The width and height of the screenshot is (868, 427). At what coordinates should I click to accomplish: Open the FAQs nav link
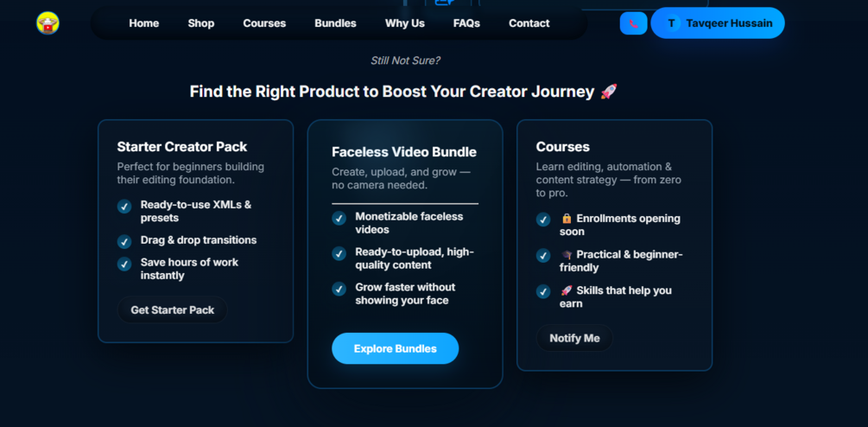pyautogui.click(x=466, y=23)
